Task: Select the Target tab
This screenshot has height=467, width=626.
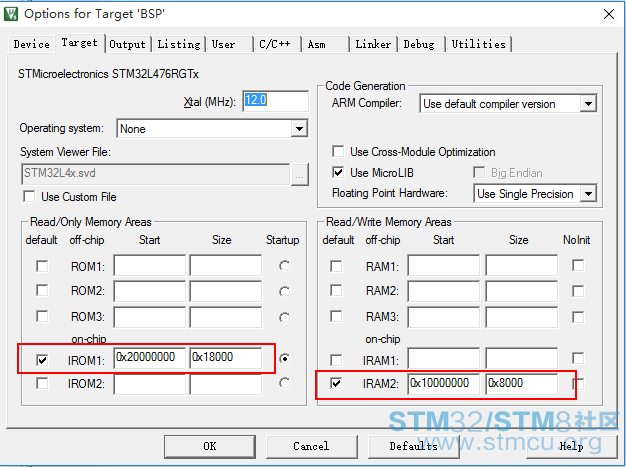Action: tap(79, 43)
